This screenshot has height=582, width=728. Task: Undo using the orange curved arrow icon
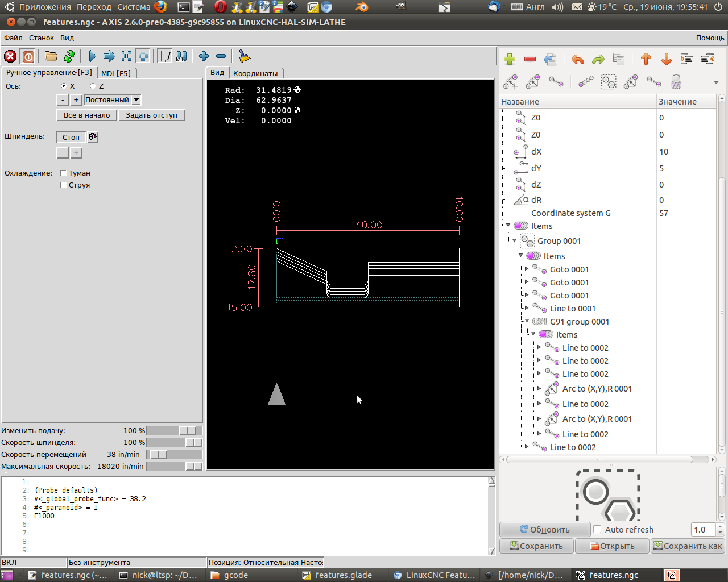(578, 59)
